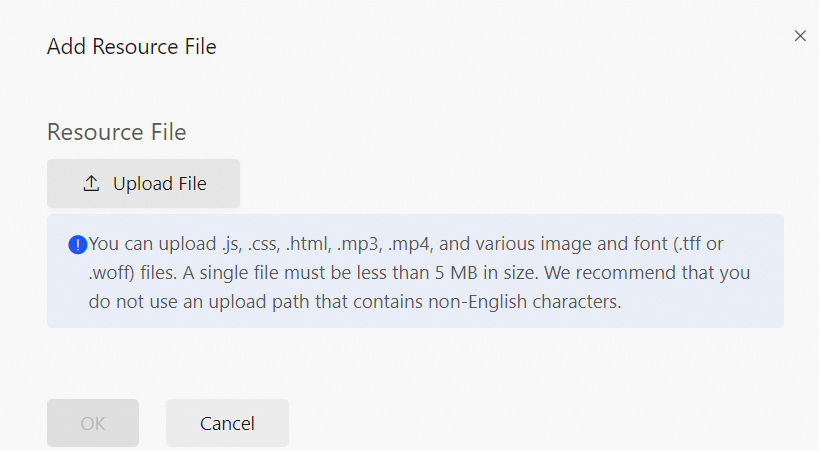
Task: Click the upload arrow icon
Action: (91, 183)
